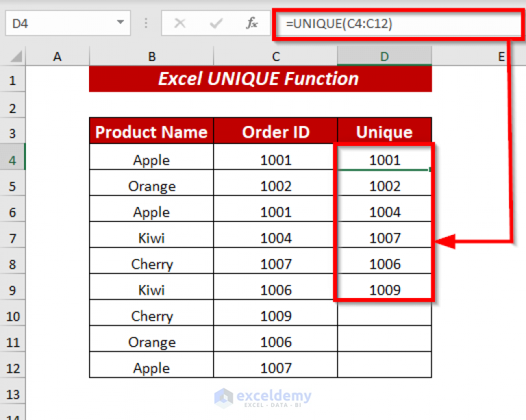The width and height of the screenshot is (526, 420).
Task: Click the Cancel X icon in formula bar
Action: tap(180, 23)
